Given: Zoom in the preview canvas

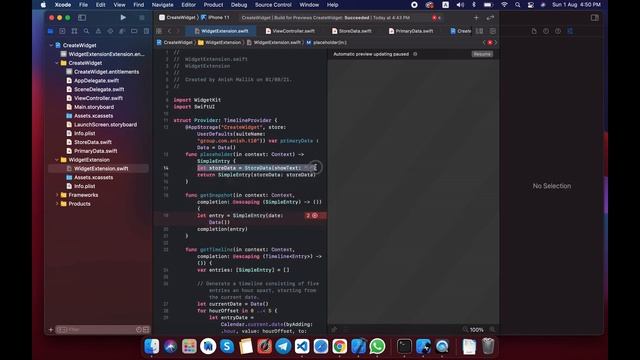Looking at the screenshot, I should coord(493,329).
